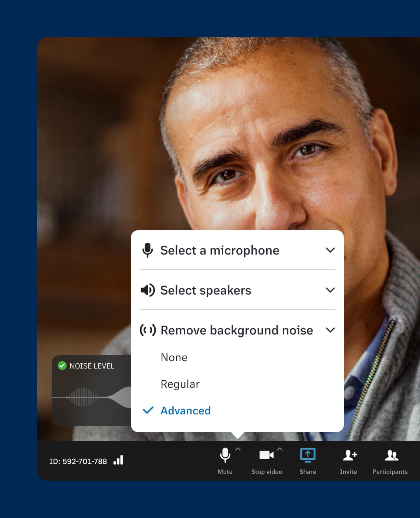Select None for background noise removal

(x=174, y=357)
